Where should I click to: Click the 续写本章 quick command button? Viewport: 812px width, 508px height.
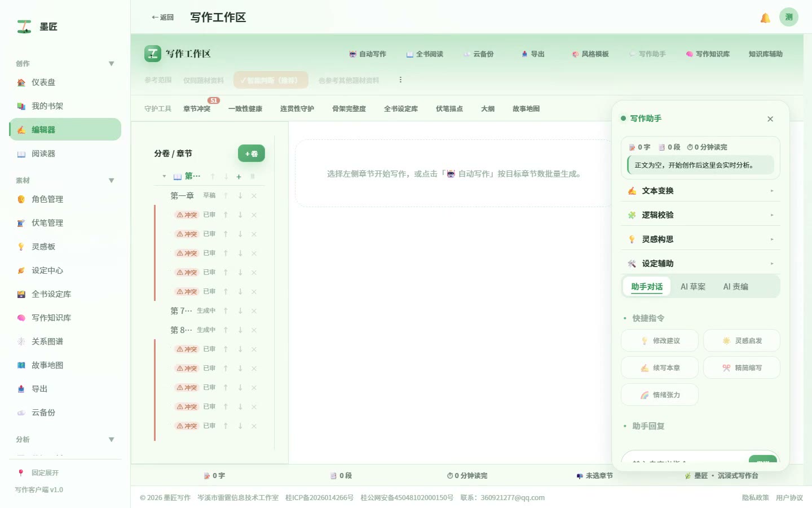coord(660,368)
